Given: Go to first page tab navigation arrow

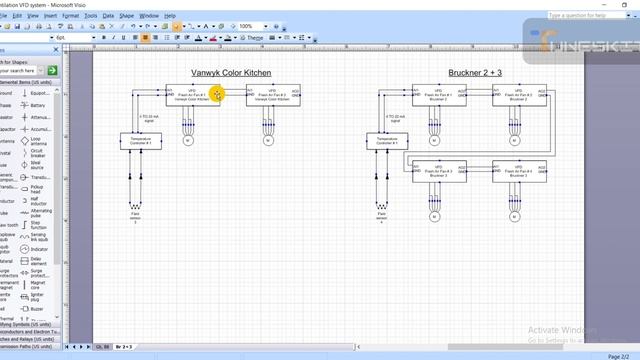Looking at the screenshot, I should coord(67,347).
